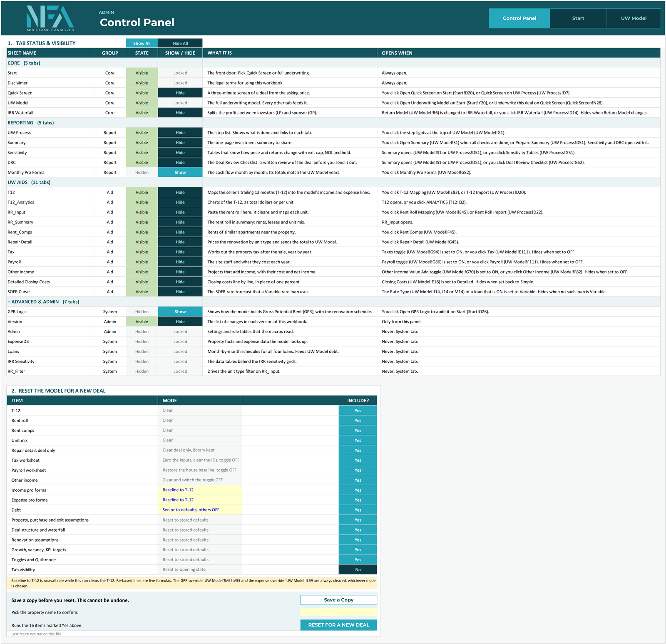Screen dimensions: 666x644
Task: Open the Debt mode dropdown
Action: tap(200, 510)
